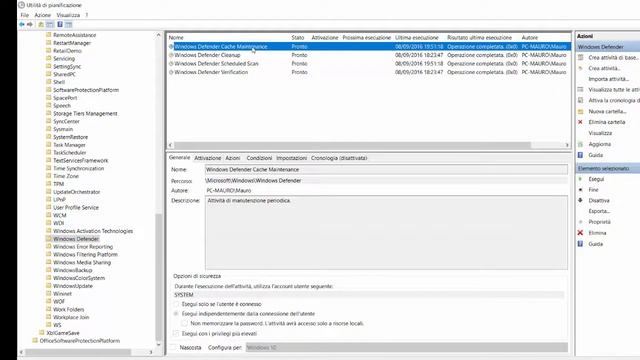Viewport: 640px width, 360px height.
Task: Collapse the Windows Defender actions section header
Action: [x=608, y=47]
